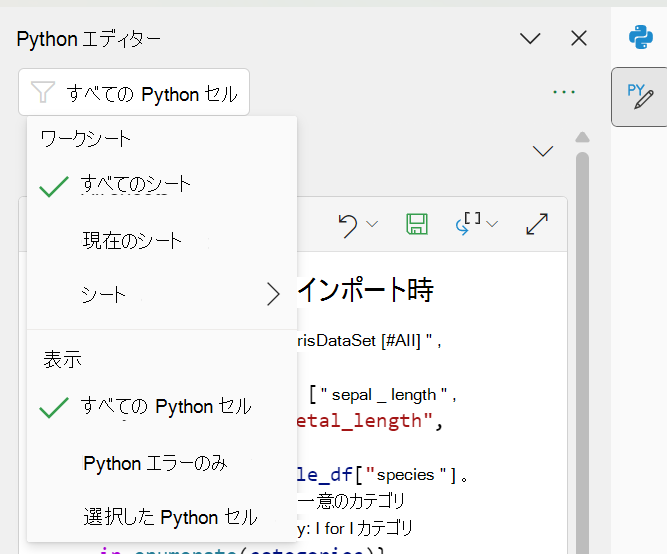Click the undo arrow icon

coord(348,225)
